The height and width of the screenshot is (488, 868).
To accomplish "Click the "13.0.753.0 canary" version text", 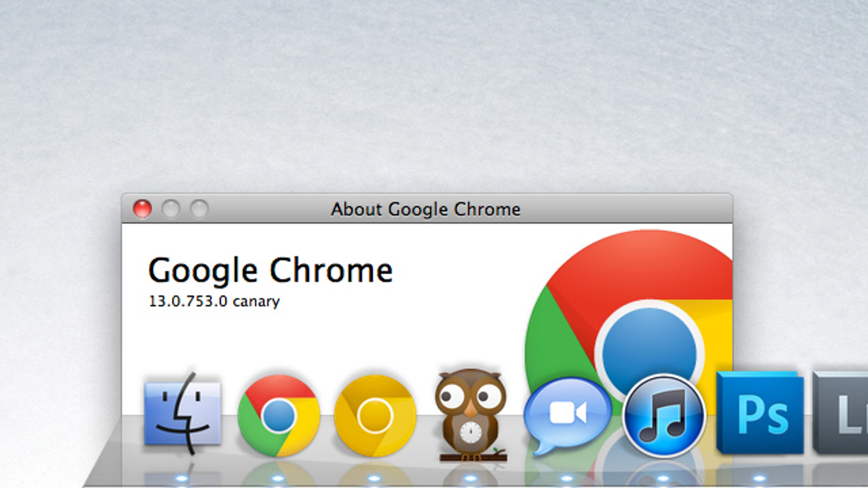I will [214, 301].
